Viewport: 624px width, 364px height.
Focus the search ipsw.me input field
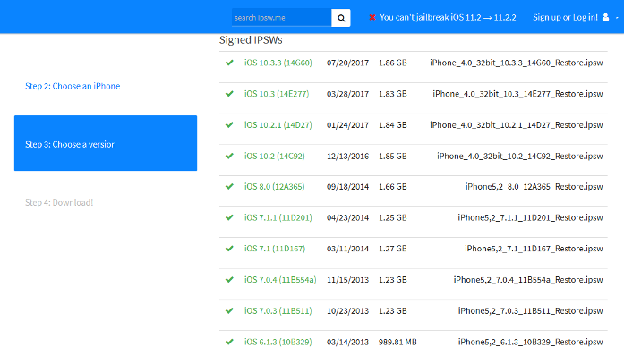[280, 18]
